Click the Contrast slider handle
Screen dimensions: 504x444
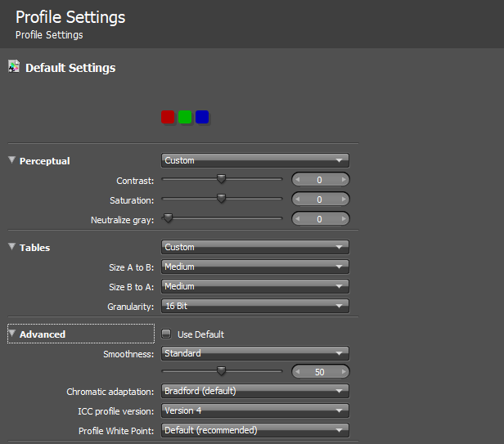point(221,178)
